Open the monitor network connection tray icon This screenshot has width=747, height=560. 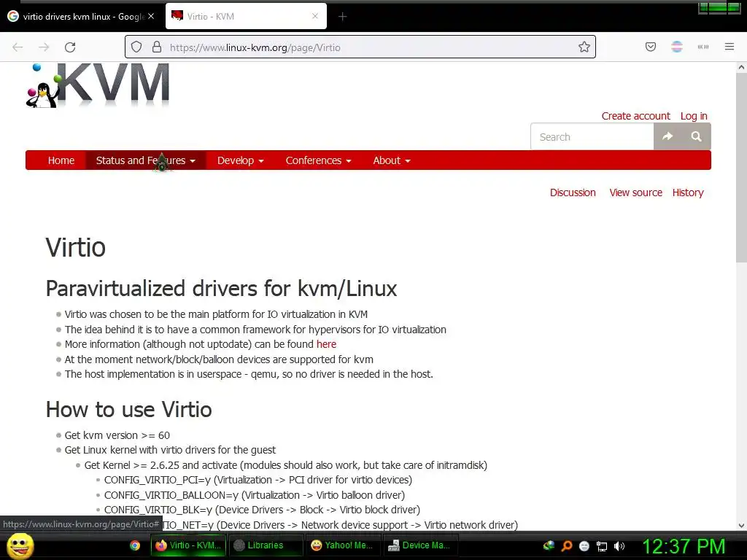click(x=602, y=546)
